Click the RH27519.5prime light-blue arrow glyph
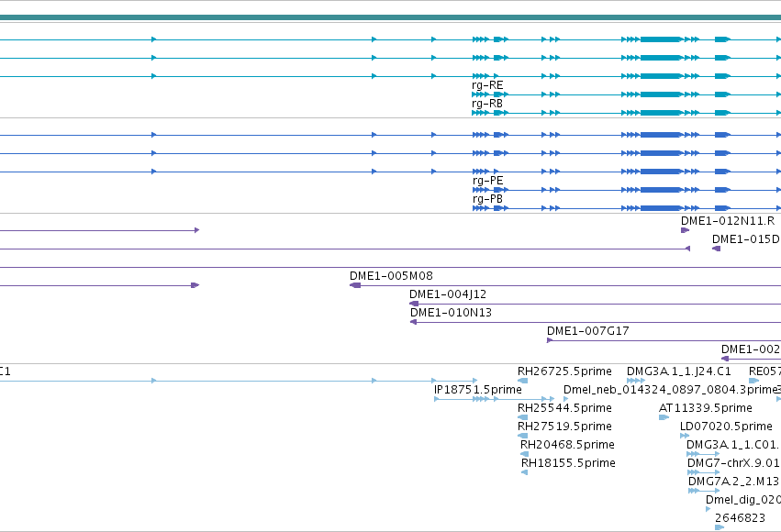The image size is (781, 532). pyautogui.click(x=522, y=436)
